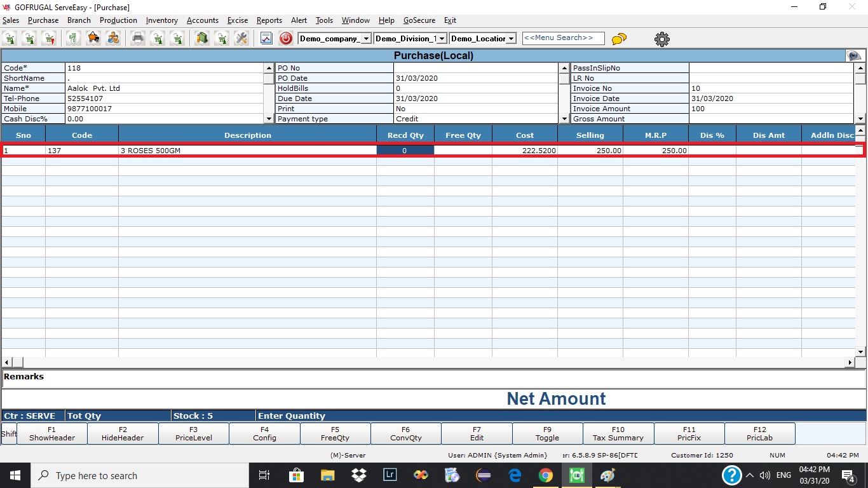Open the gear settings icon
Image resolution: width=868 pixels, height=488 pixels.
[662, 39]
